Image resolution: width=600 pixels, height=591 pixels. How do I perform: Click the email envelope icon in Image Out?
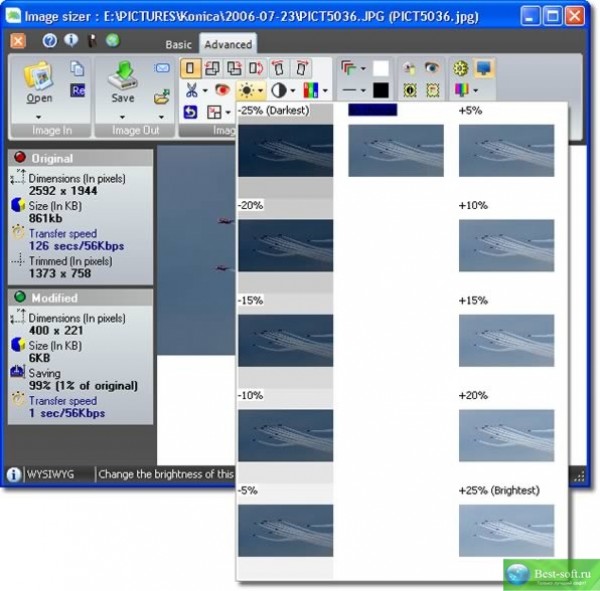pos(162,68)
